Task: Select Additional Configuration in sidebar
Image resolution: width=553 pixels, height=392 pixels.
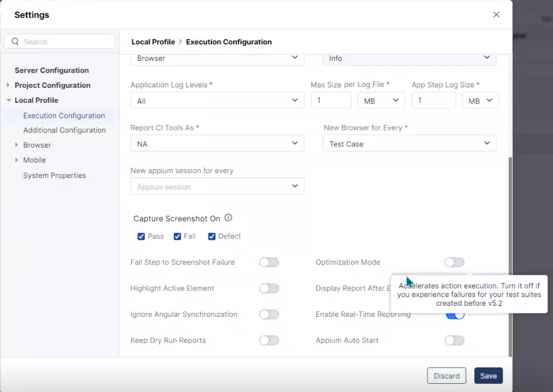Action: click(64, 130)
